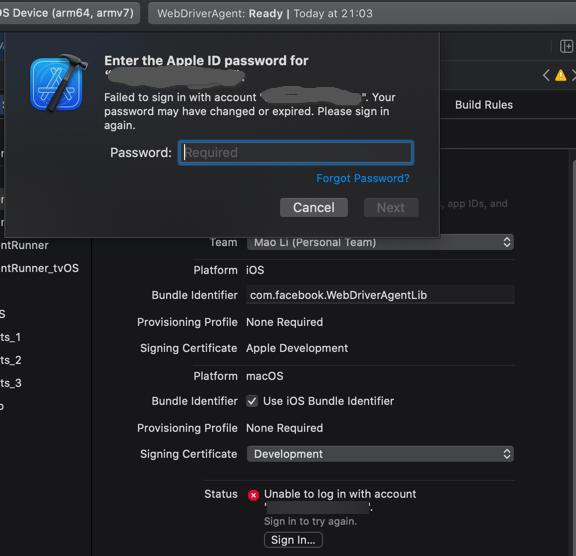Click the first None Required provisioning profile
This screenshot has width=576, height=556.
point(284,322)
